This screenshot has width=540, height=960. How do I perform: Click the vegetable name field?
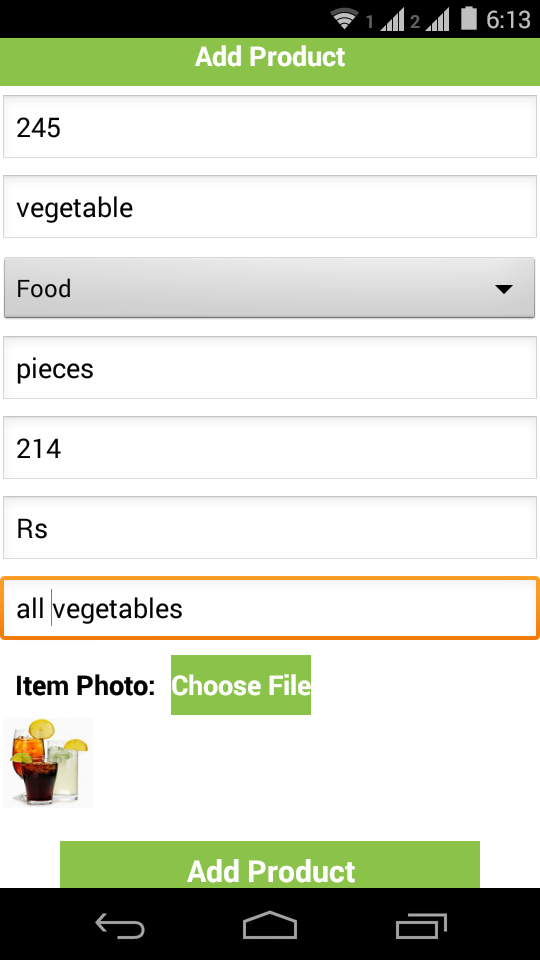pyautogui.click(x=270, y=207)
